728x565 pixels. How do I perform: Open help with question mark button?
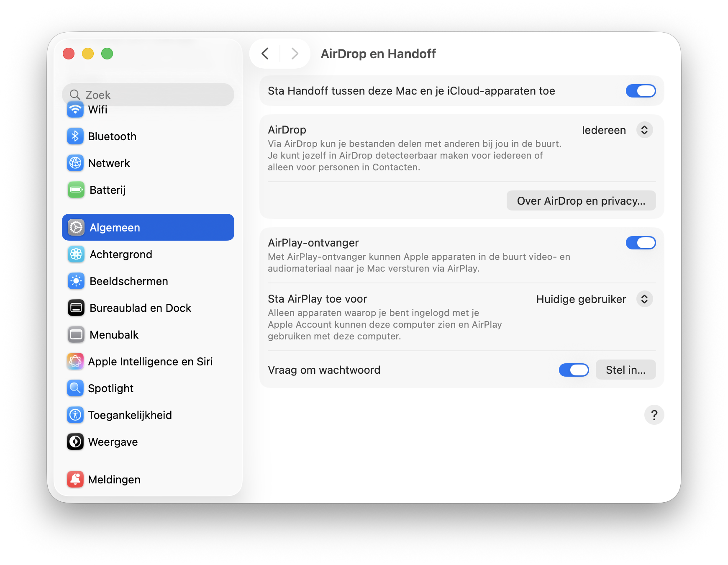[x=654, y=415]
